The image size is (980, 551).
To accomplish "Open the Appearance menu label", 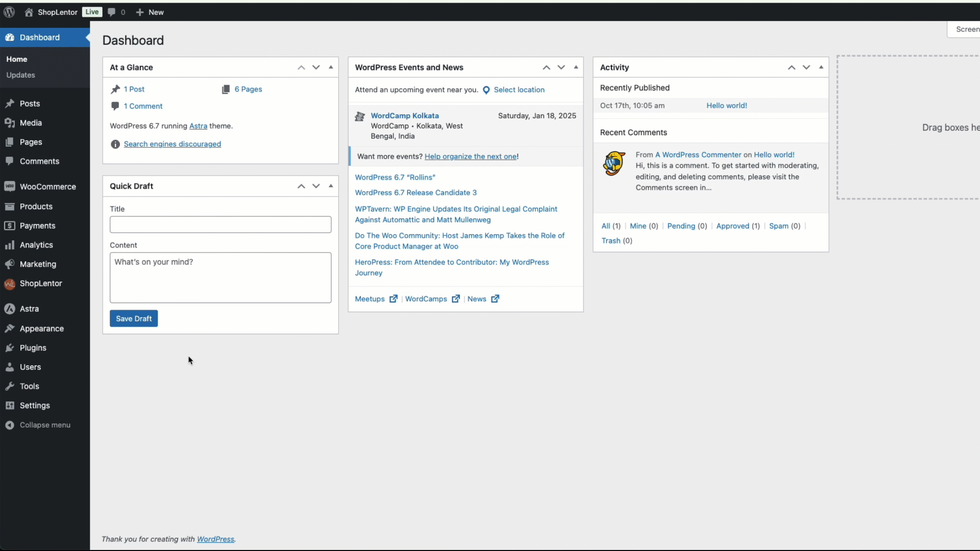I will tap(42, 329).
